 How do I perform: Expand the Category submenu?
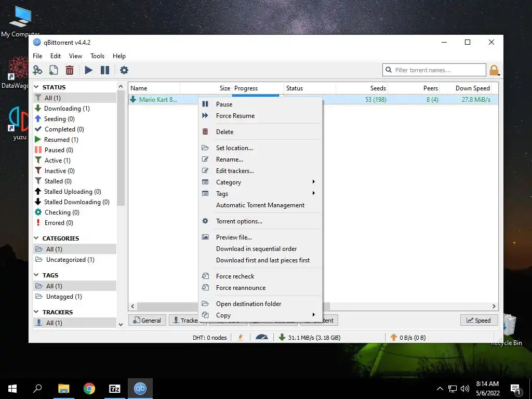coord(260,182)
